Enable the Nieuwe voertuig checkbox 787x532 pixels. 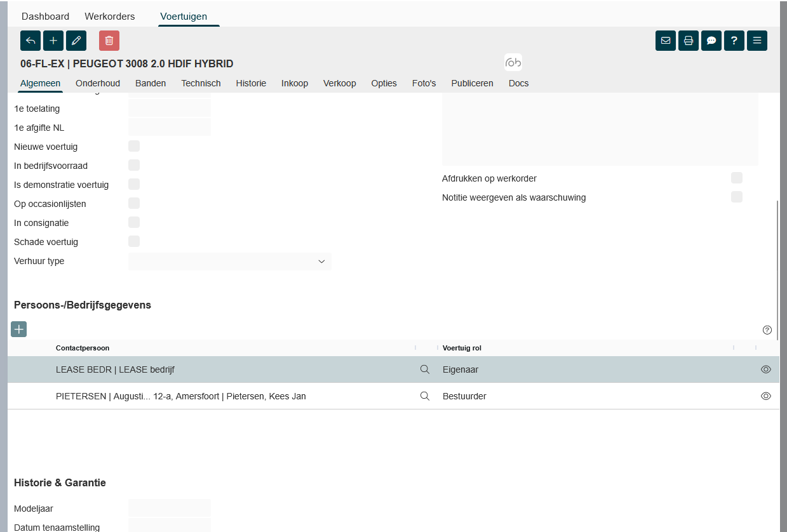coord(134,146)
